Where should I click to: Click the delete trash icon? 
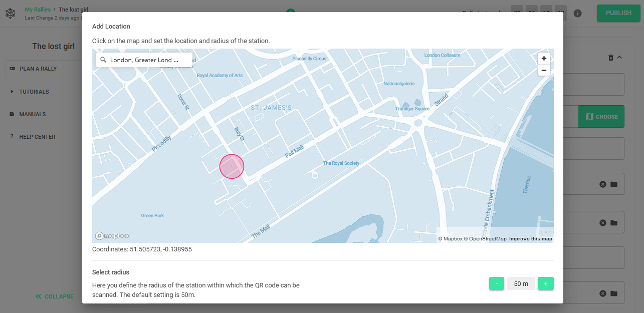click(x=610, y=58)
